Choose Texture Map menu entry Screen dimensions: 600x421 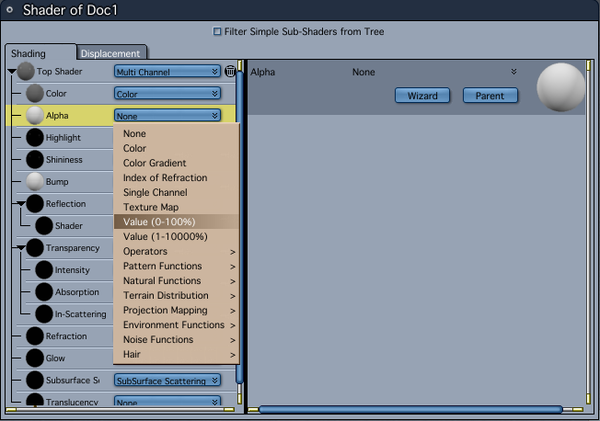click(x=176, y=207)
